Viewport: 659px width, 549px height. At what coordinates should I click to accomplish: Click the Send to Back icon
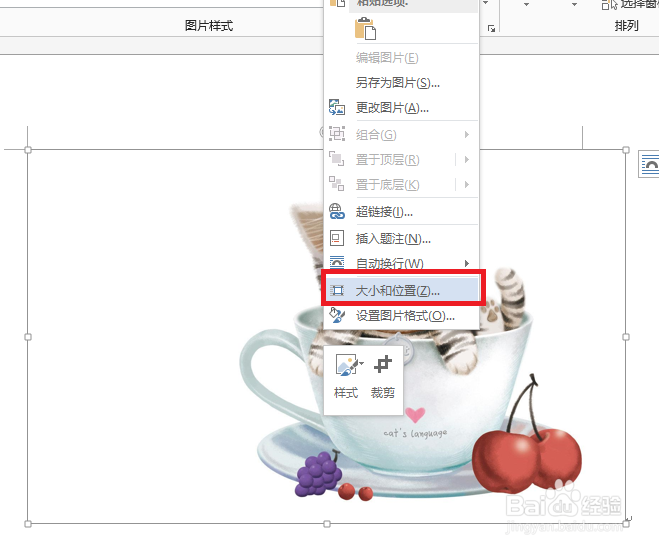tap(337, 184)
